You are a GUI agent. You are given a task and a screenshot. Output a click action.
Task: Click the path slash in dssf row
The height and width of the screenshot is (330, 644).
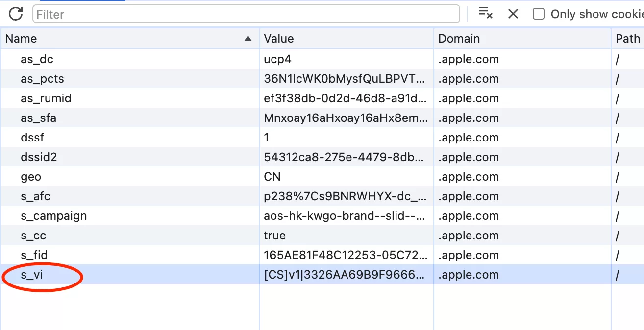618,138
